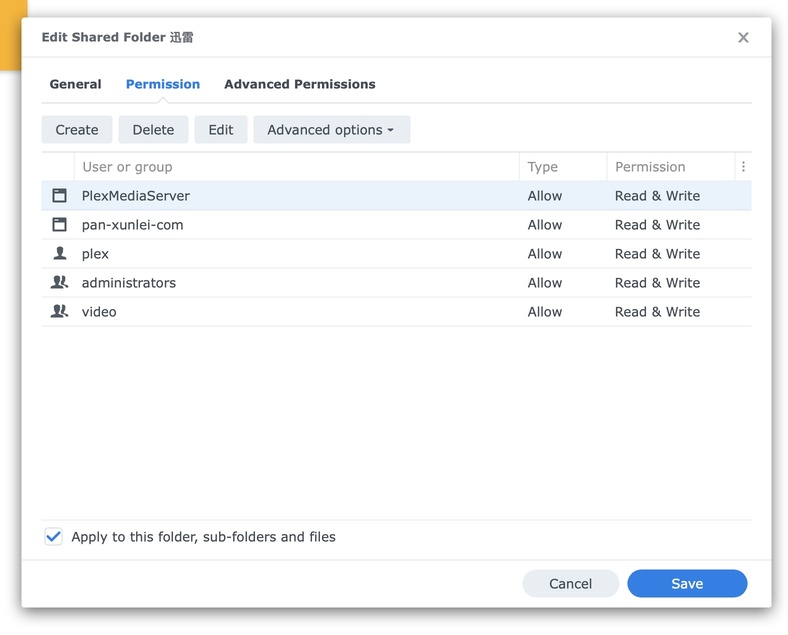The width and height of the screenshot is (788, 635).
Task: Select the Permission tab
Action: [163, 84]
